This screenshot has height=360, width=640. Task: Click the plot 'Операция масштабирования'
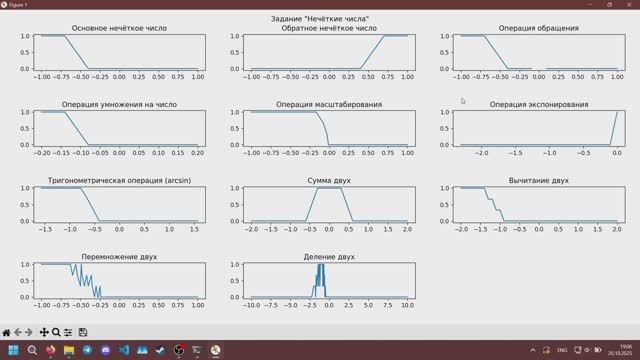(x=329, y=129)
